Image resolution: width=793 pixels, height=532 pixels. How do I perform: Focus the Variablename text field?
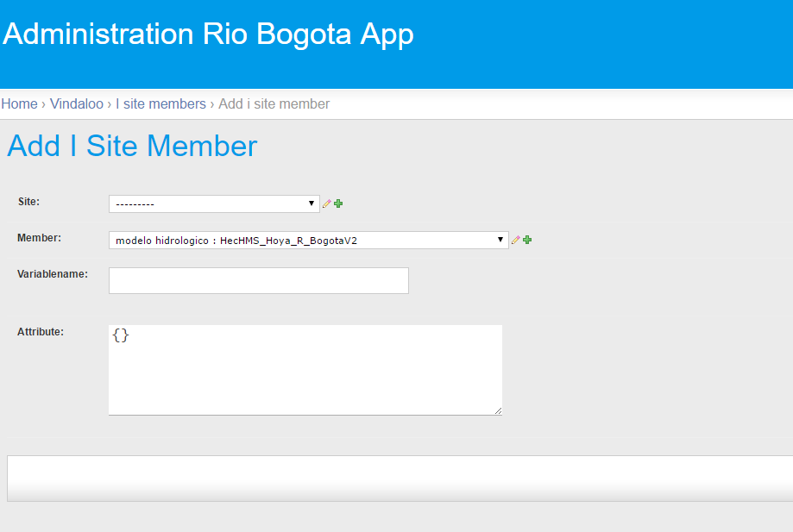(258, 280)
